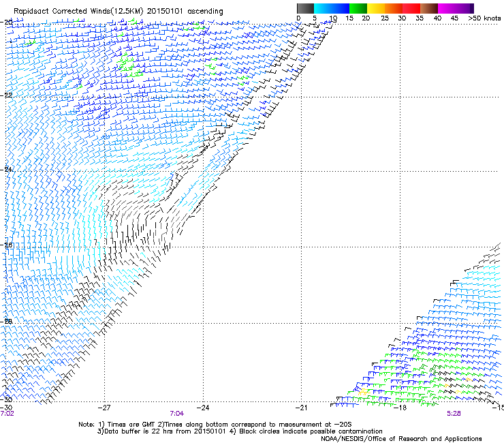The image size is (504, 443).
Task: Click the title 'Rapidscat Corrected Winds(12.5KM)'
Action: tap(78, 12)
